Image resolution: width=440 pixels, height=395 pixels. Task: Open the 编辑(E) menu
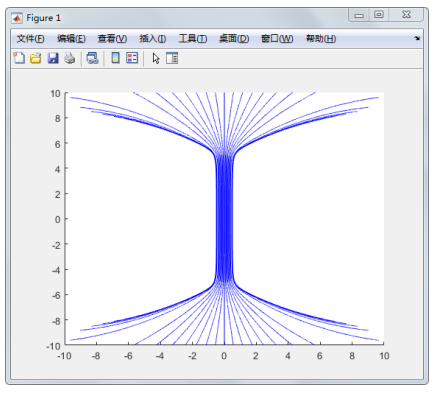pyautogui.click(x=71, y=39)
